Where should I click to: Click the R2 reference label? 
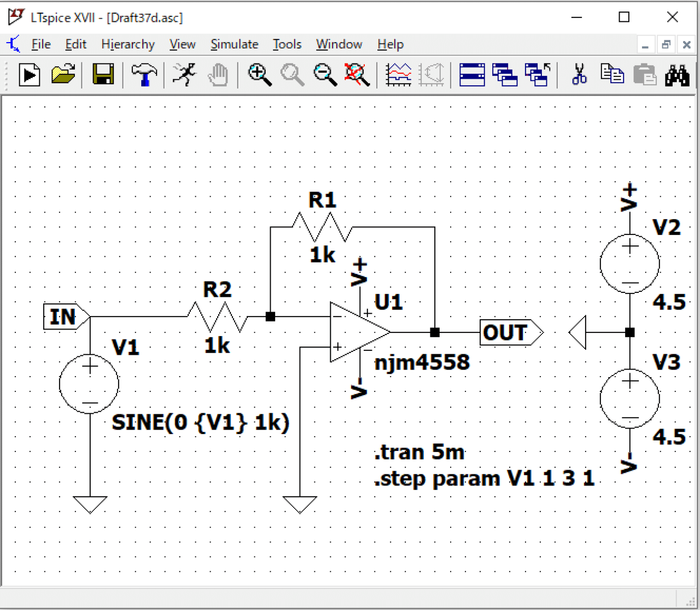[x=218, y=289]
